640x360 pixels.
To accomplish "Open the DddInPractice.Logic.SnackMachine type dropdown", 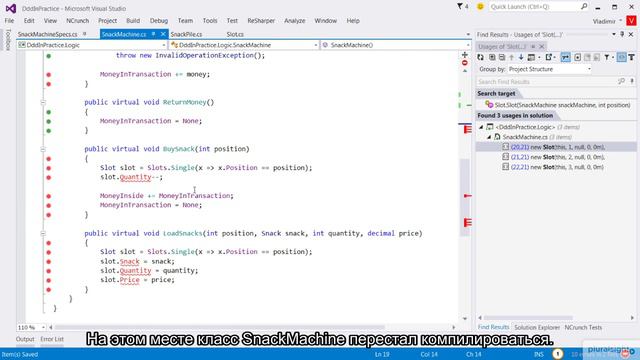I will point(244,45).
